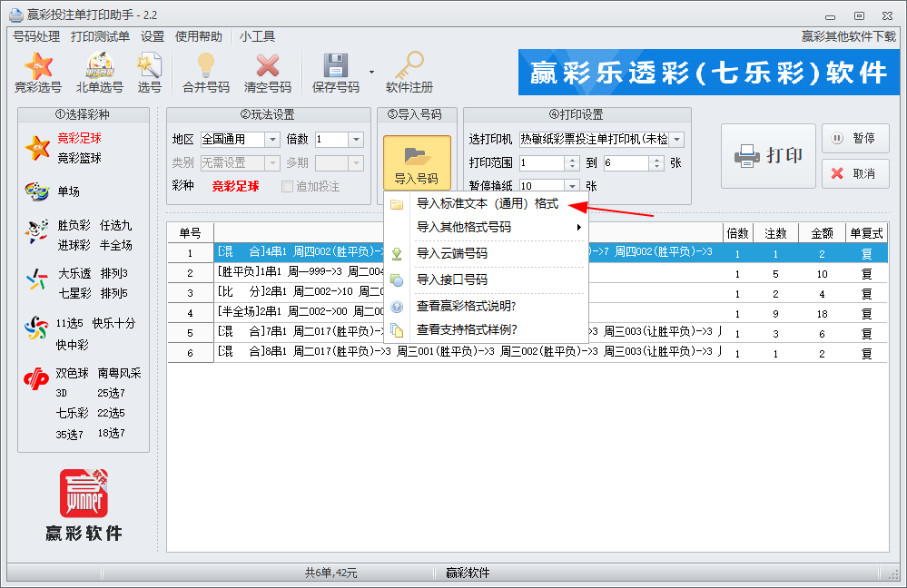This screenshot has height=588, width=907.
Task: Open the 设置 menu
Action: [x=153, y=36]
